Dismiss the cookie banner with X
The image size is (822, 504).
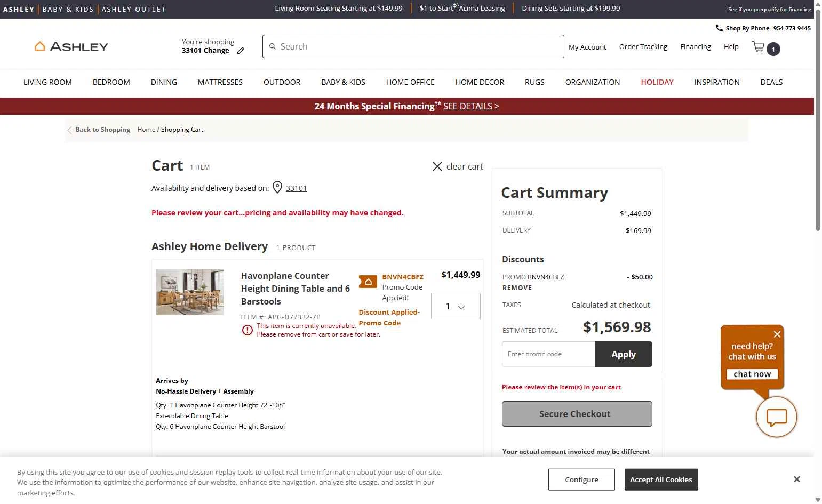(796, 479)
